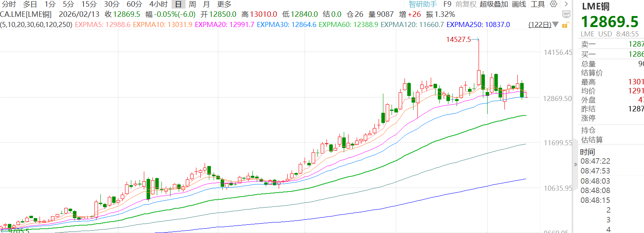Viewport: 644px width, 233px height.
Task: Click the 12869.50 price axis label
Action: (557, 98)
